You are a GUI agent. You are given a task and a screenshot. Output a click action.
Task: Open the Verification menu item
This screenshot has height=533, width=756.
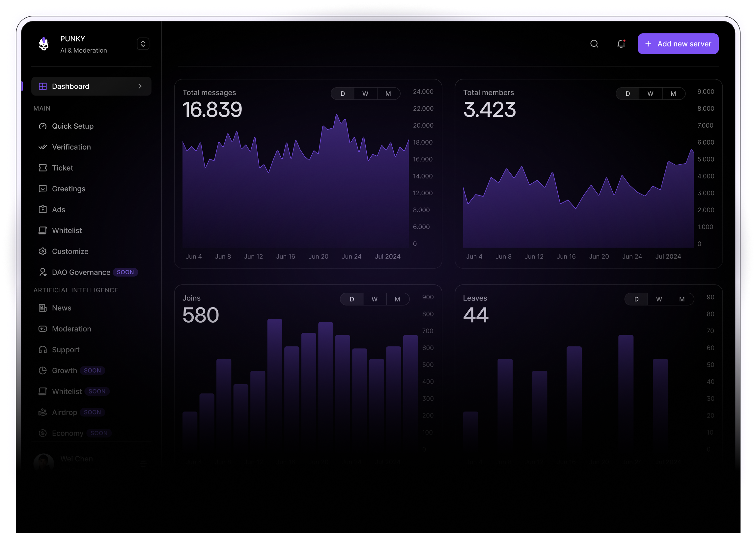(71, 147)
